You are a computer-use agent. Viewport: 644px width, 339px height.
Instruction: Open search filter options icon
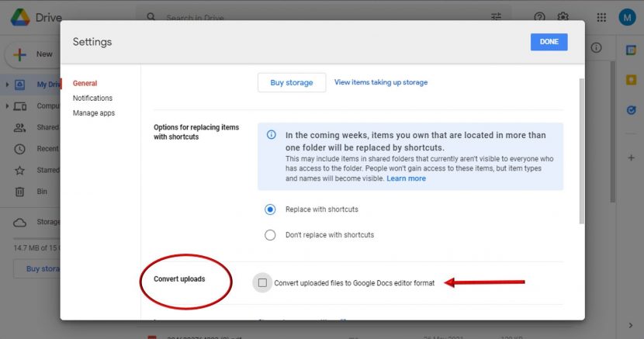(496, 17)
